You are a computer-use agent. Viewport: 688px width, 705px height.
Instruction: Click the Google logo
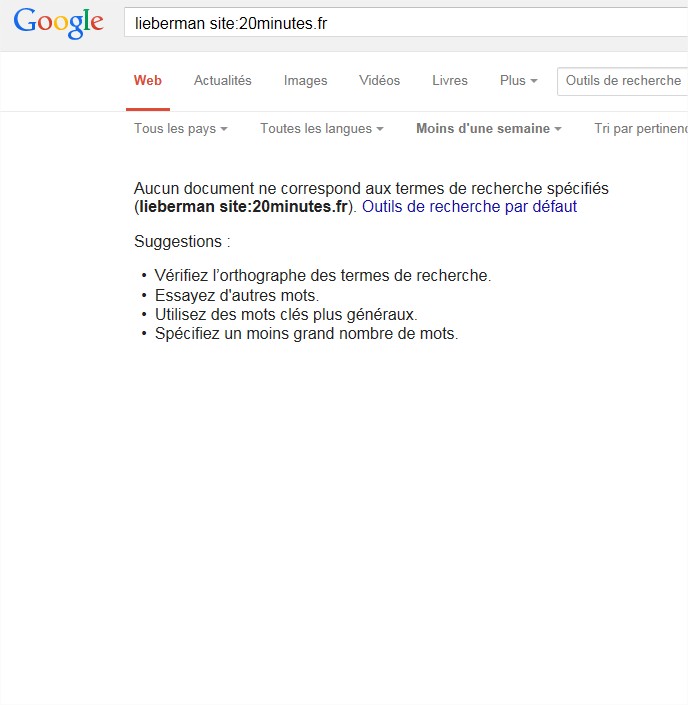point(58,22)
